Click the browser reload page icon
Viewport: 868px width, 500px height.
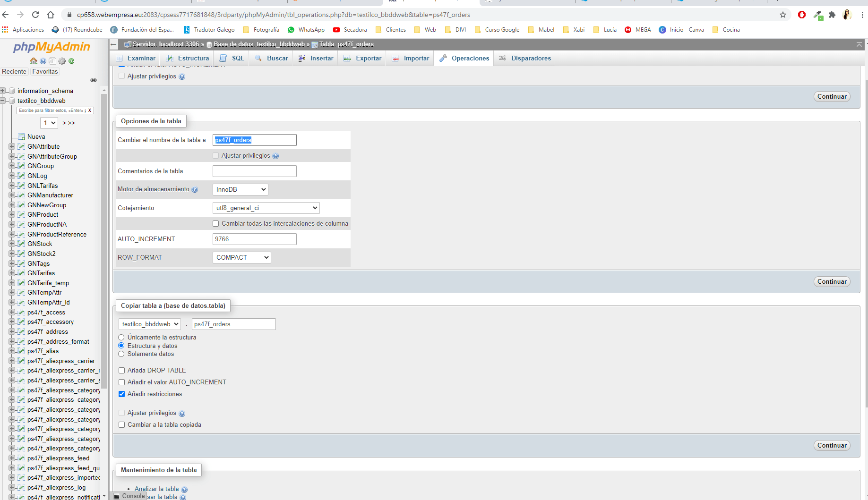pyautogui.click(x=35, y=15)
